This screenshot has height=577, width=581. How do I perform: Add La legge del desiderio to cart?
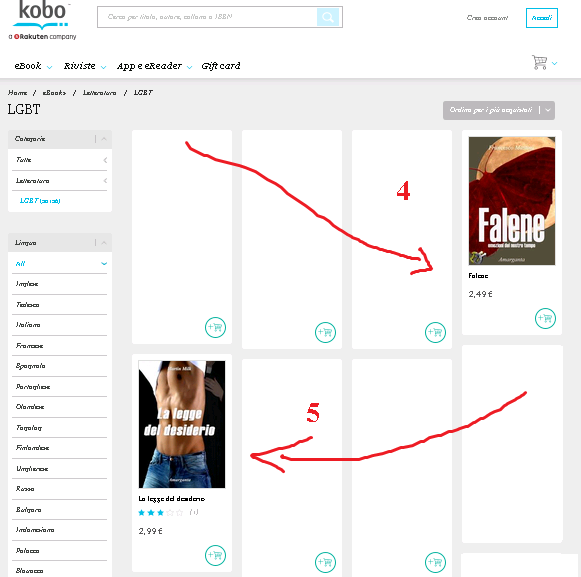[x=215, y=555]
